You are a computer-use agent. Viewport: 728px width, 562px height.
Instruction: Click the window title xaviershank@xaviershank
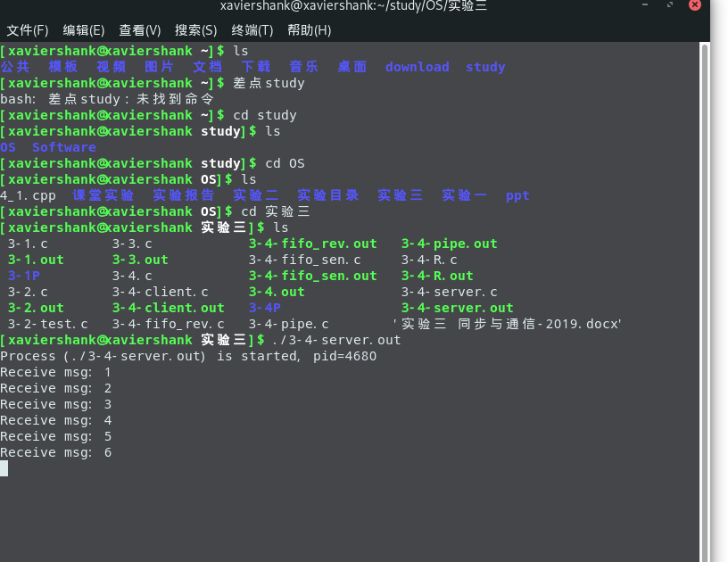(x=353, y=6)
